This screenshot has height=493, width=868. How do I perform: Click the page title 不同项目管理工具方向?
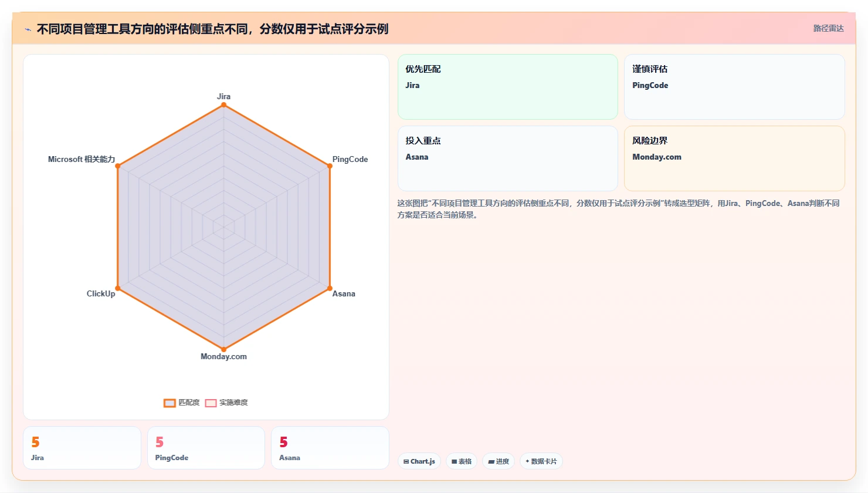pos(212,29)
